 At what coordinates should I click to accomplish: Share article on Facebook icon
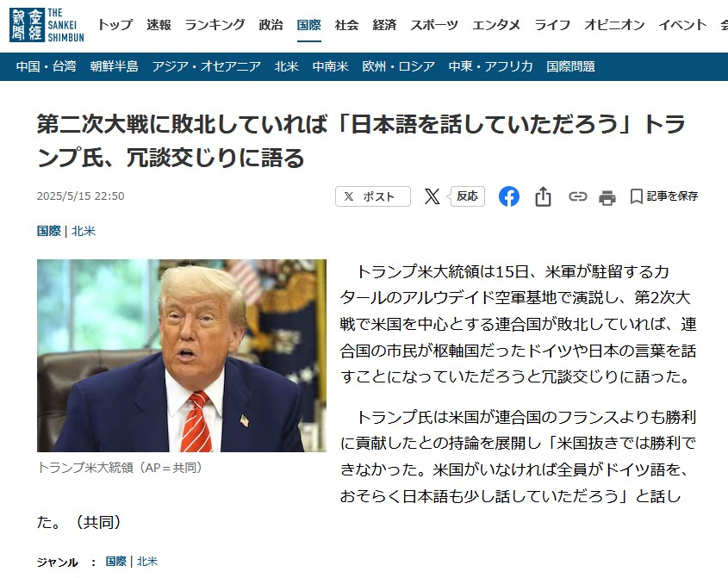coord(509,196)
